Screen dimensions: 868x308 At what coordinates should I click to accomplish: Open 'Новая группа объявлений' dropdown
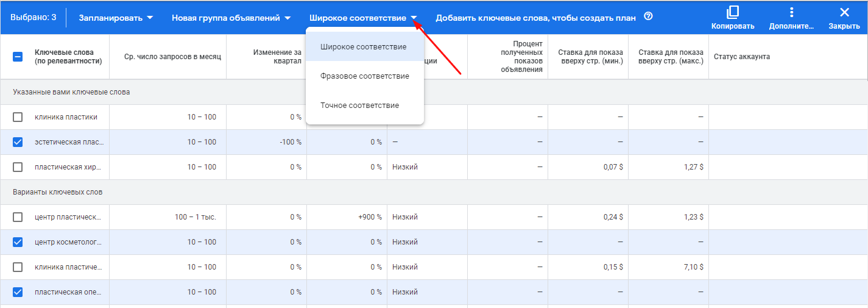(x=231, y=18)
